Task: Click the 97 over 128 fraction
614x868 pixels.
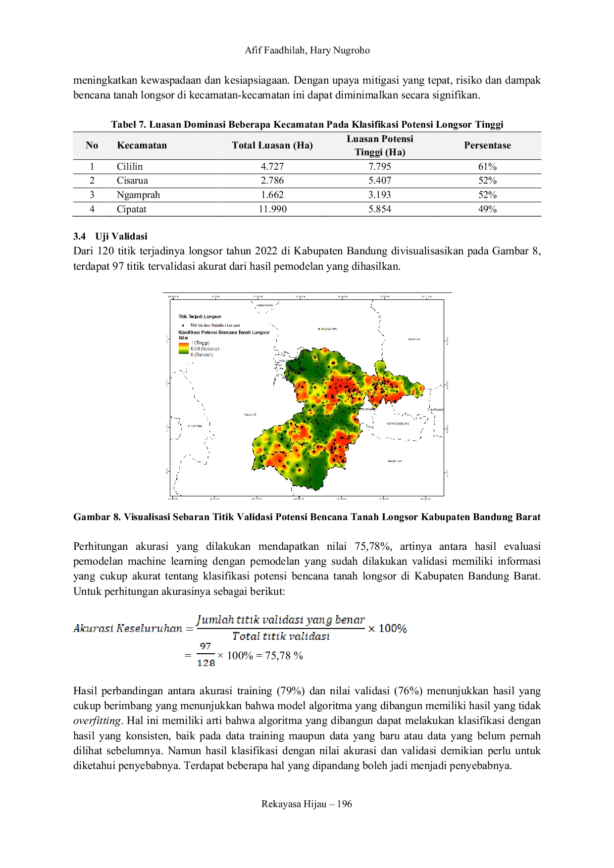Action: [206, 655]
